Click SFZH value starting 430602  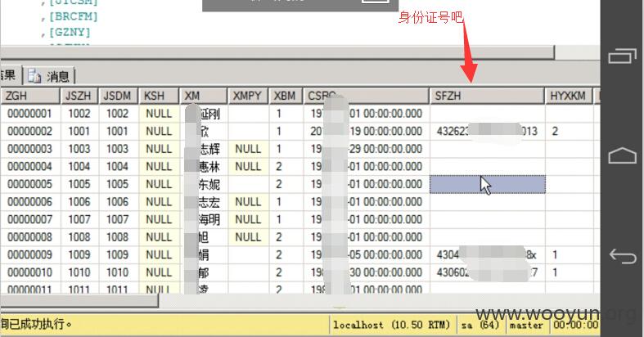(488, 272)
